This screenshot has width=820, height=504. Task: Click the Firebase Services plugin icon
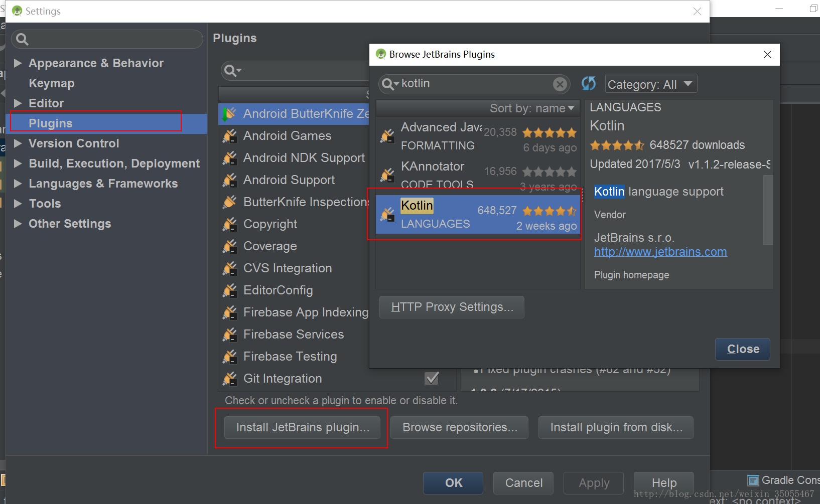[x=229, y=334]
